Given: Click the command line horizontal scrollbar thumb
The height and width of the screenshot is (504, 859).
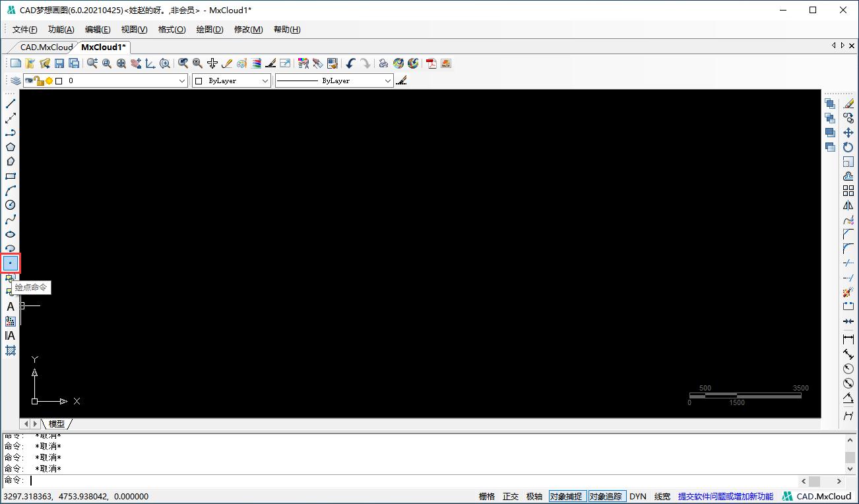Looking at the screenshot, I should [815, 481].
